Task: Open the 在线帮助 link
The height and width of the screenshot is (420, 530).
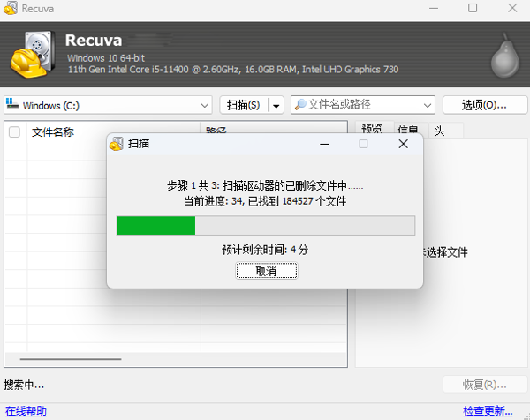Action: (x=26, y=411)
